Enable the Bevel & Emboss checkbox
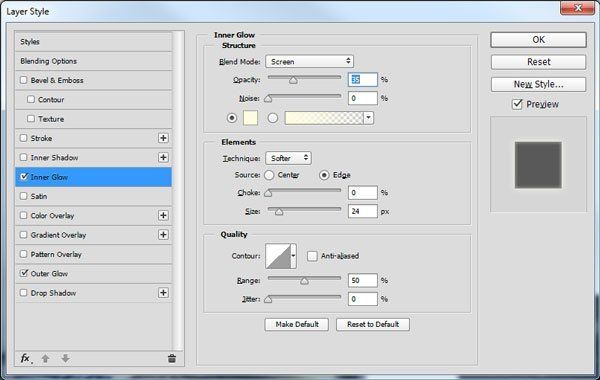Viewport: 600px width, 380px height. 24,80
